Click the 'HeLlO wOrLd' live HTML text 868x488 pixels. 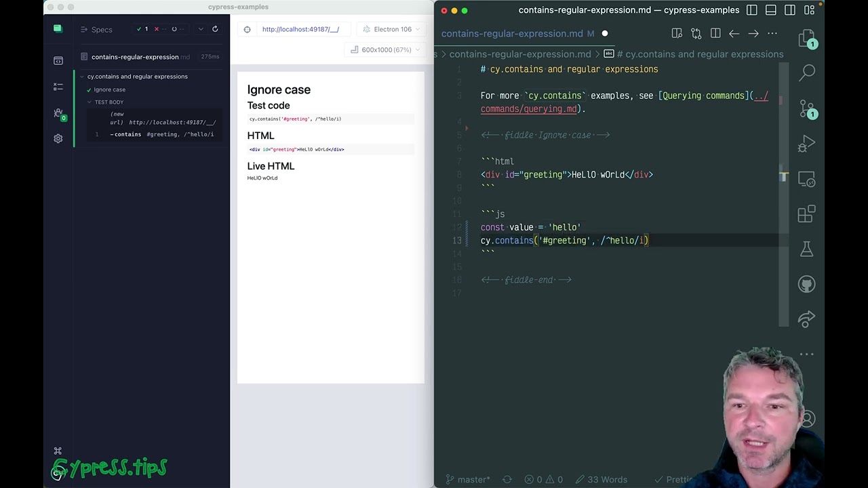click(262, 178)
